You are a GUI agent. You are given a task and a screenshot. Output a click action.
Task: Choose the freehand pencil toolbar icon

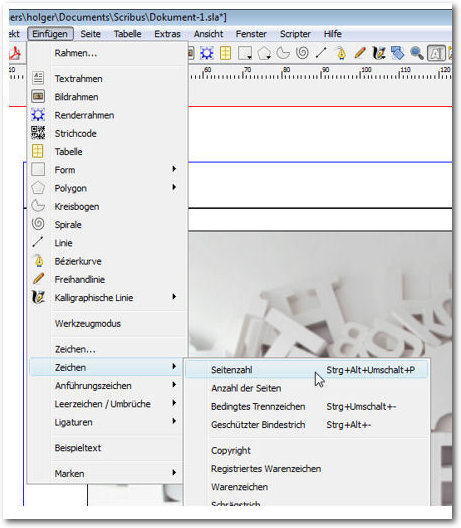click(360, 53)
